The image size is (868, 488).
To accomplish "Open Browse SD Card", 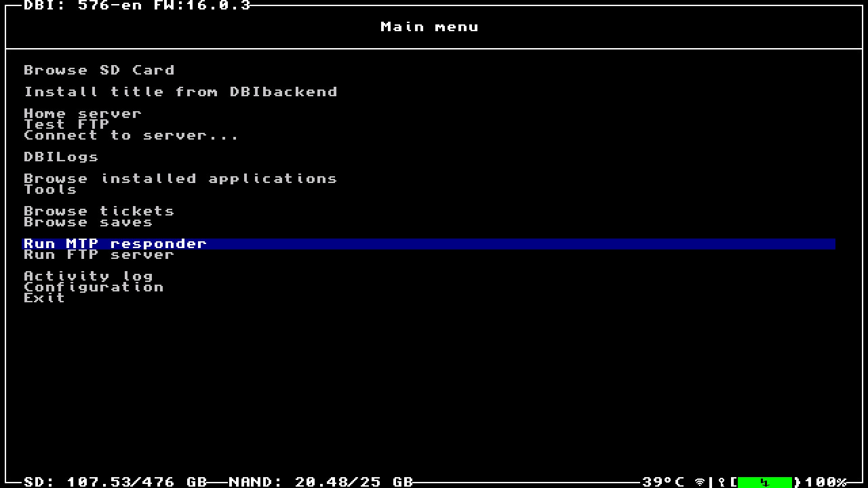I will (99, 70).
